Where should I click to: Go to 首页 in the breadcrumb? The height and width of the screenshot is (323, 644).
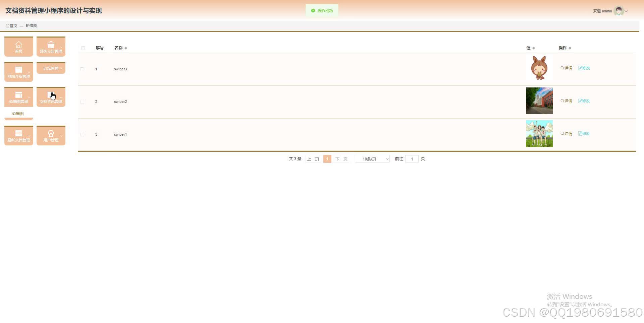pos(13,25)
